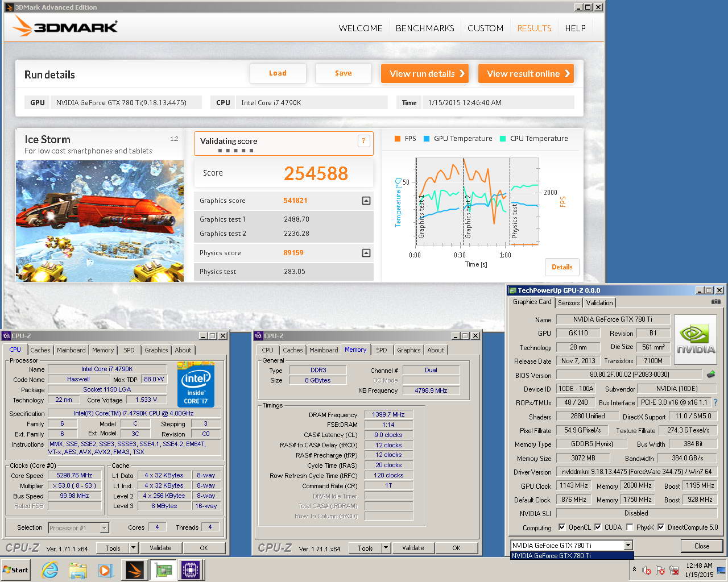The image size is (728, 582).
Task: Take a GPU-Z screenshot with the camera icon
Action: click(x=716, y=302)
